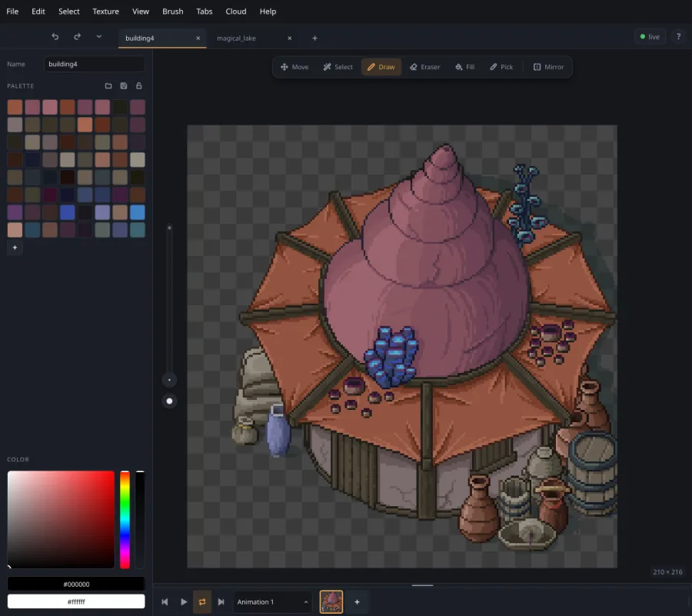
Task: Pick the teal swatch in last row
Action: pos(138,230)
